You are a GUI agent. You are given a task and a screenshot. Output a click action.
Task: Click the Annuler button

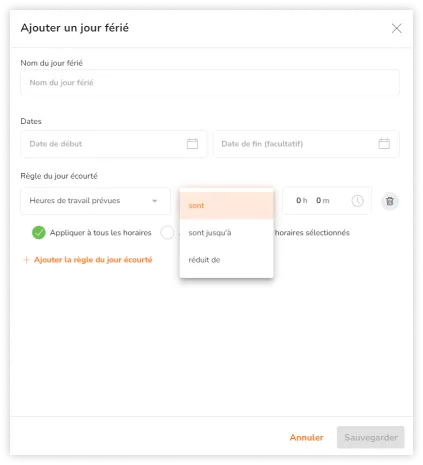coord(306,437)
